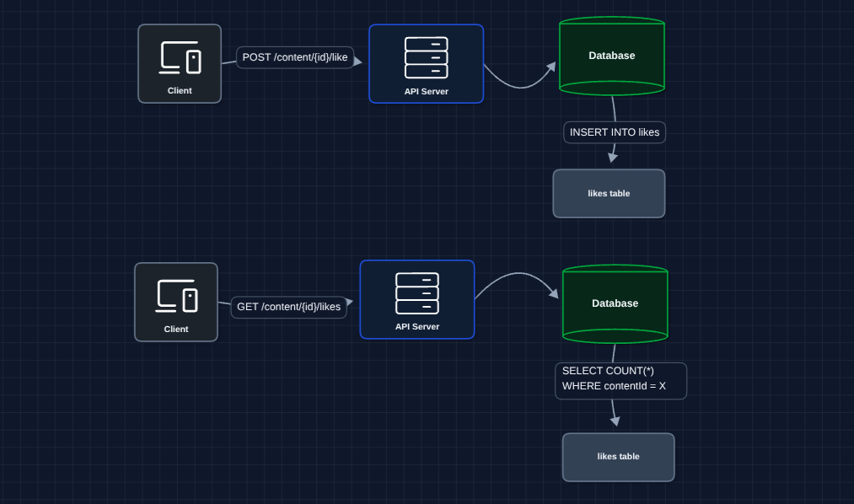
Task: Click the device icon in the GET flow Client node
Action: point(176,296)
